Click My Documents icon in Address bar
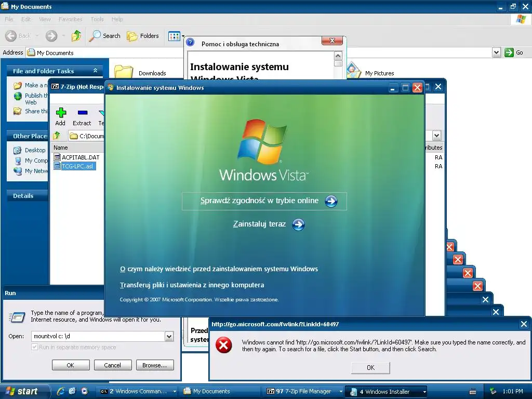This screenshot has height=399, width=532. pos(31,52)
